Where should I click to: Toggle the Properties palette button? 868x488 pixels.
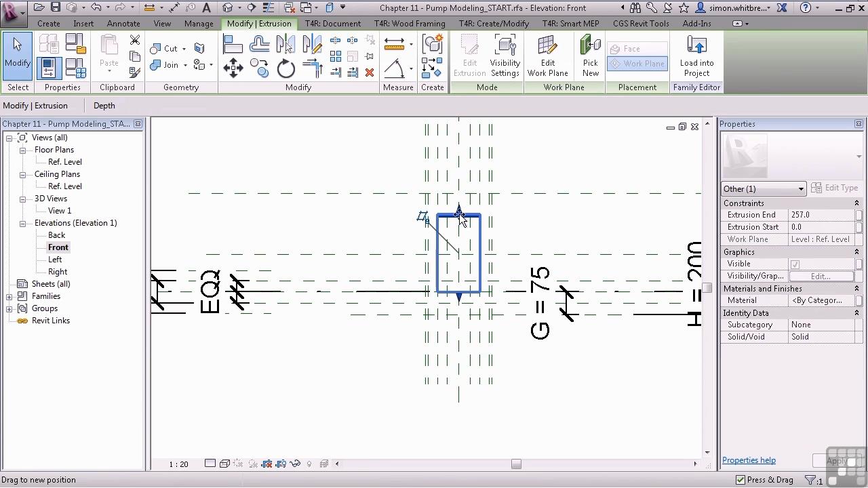49,68
